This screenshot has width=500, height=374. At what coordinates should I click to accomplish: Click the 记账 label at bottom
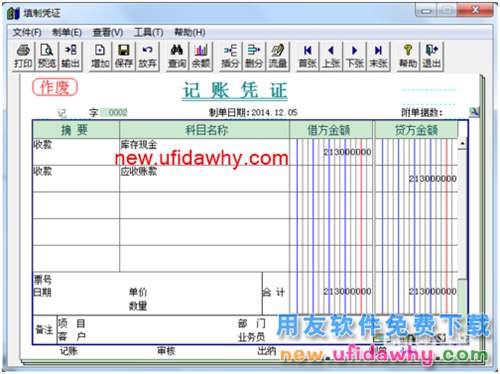click(69, 351)
